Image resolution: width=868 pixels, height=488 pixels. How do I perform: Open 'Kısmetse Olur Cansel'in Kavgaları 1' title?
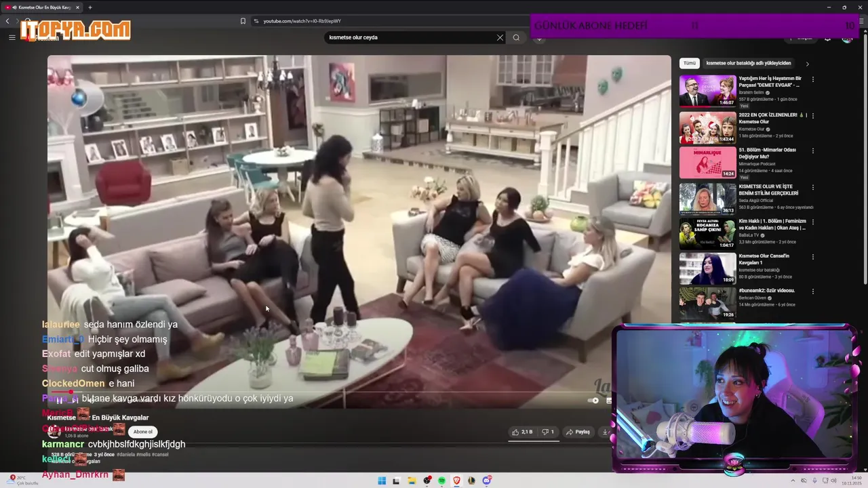[x=764, y=259]
